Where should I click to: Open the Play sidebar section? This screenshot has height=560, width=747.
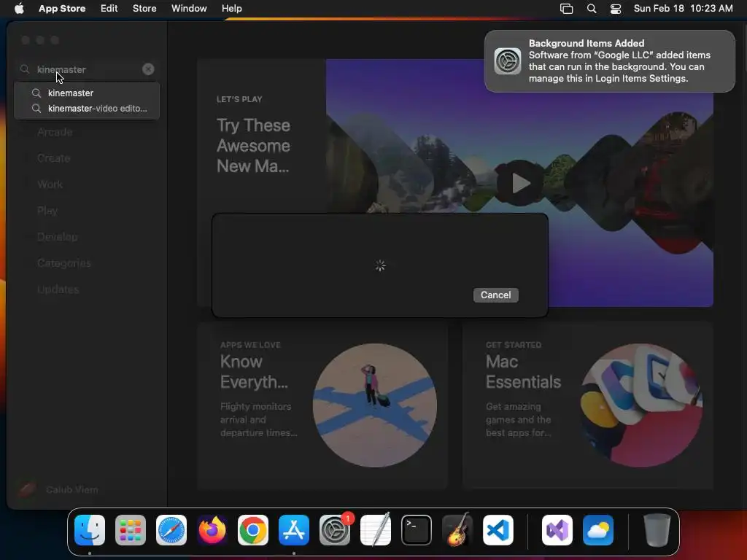coord(47,211)
